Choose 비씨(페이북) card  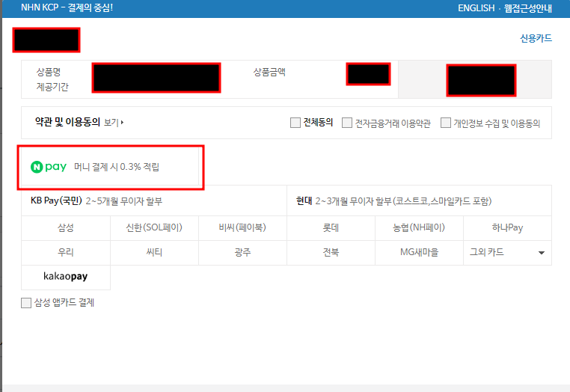(x=242, y=227)
